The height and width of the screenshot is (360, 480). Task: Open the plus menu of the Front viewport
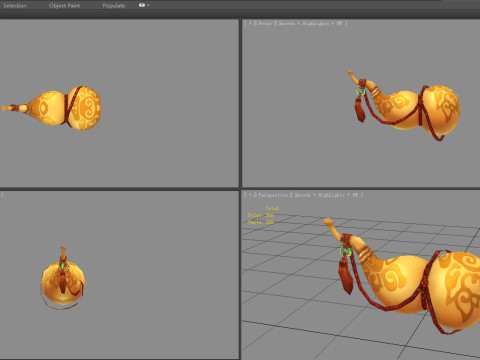tap(250, 23)
